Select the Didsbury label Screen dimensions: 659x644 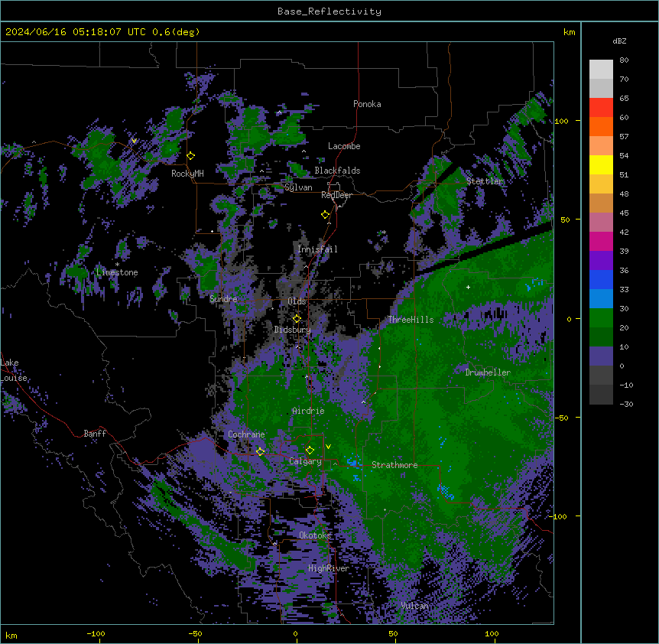(293, 330)
